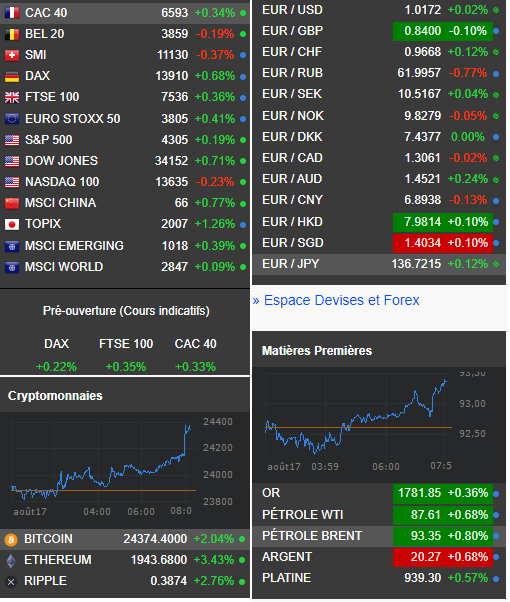Click the Ripple X logo icon
This screenshot has width=510, height=602.
(11, 582)
